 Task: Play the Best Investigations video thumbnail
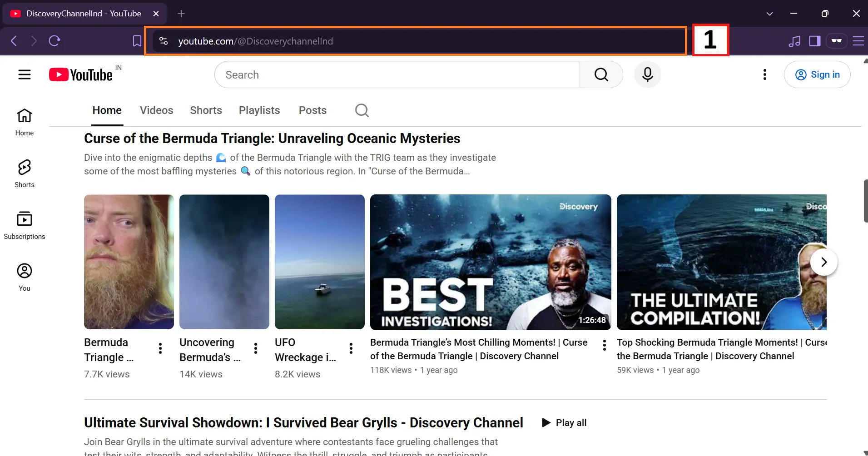tap(491, 262)
